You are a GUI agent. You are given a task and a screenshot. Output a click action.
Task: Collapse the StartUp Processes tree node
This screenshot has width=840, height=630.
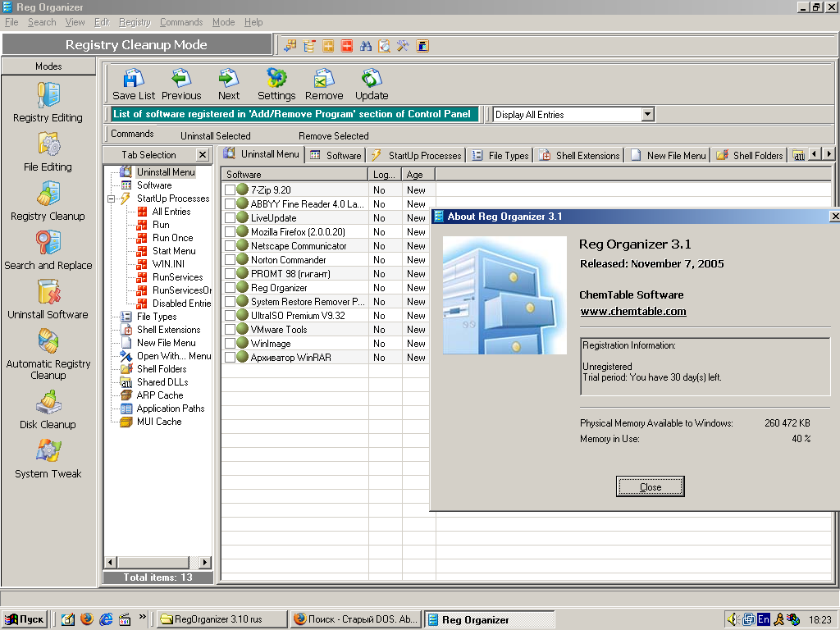tap(112, 199)
